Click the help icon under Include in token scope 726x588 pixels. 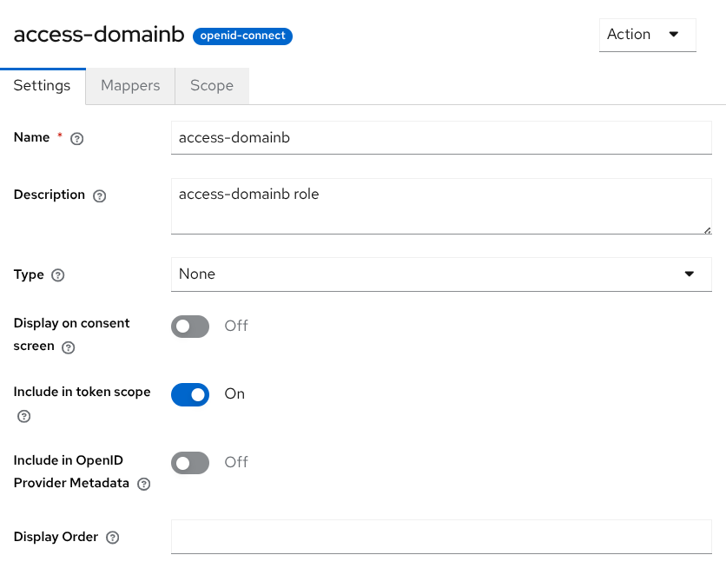point(23,416)
